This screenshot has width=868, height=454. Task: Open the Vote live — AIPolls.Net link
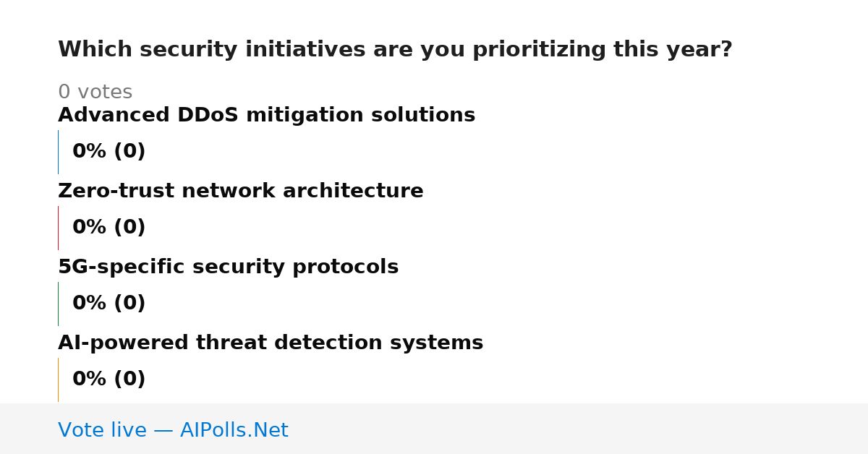tap(173, 431)
